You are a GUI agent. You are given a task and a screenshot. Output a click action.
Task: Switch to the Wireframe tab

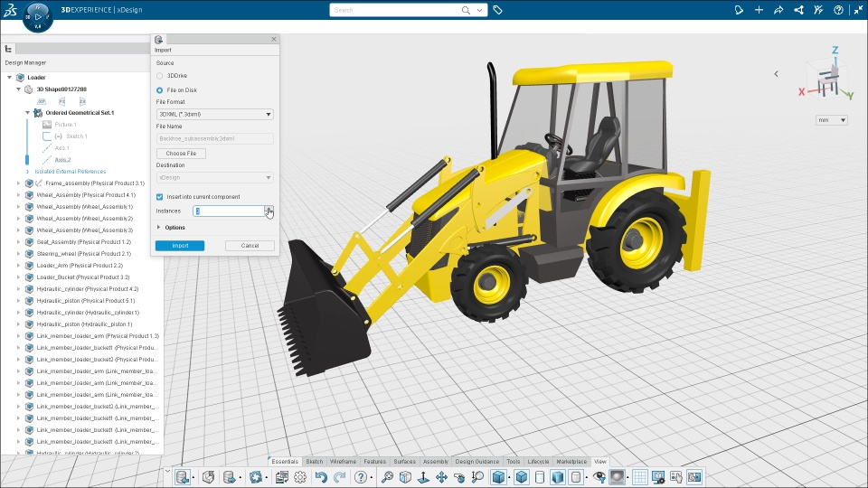pyautogui.click(x=343, y=462)
